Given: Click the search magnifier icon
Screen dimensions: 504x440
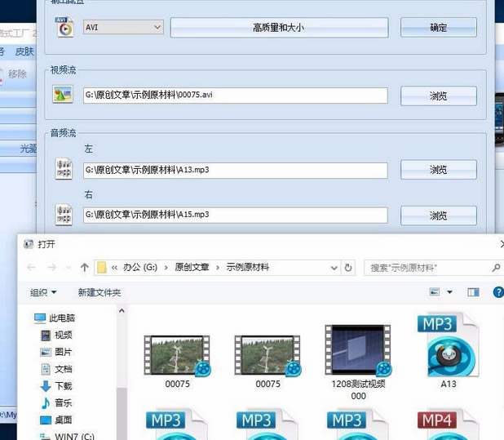Looking at the screenshot, I should pos(496,267).
